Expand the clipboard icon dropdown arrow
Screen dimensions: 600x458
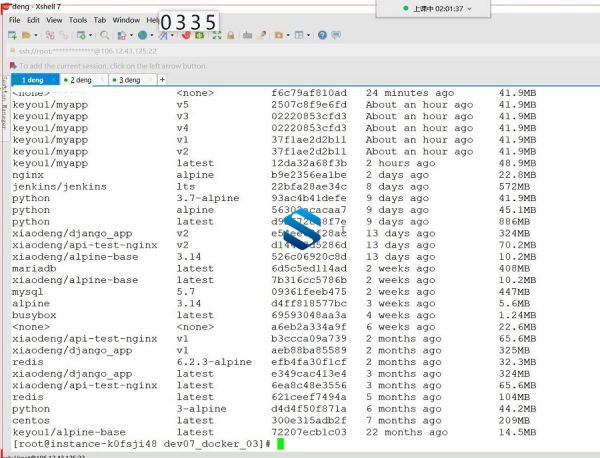pos(131,35)
